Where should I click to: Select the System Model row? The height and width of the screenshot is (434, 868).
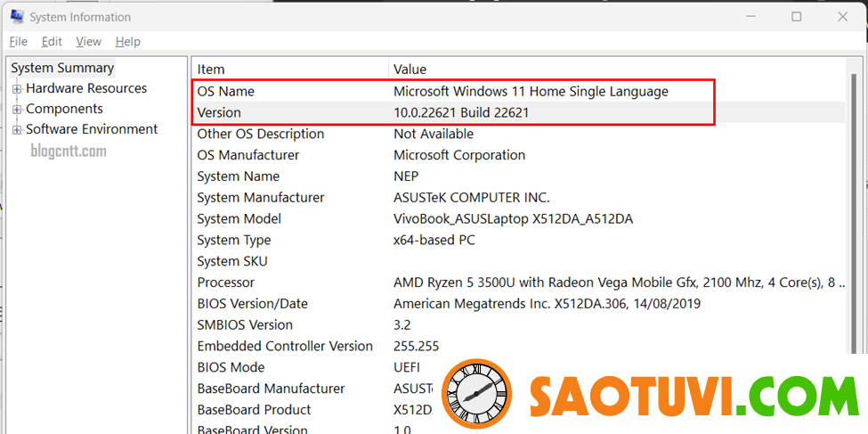[x=239, y=219]
